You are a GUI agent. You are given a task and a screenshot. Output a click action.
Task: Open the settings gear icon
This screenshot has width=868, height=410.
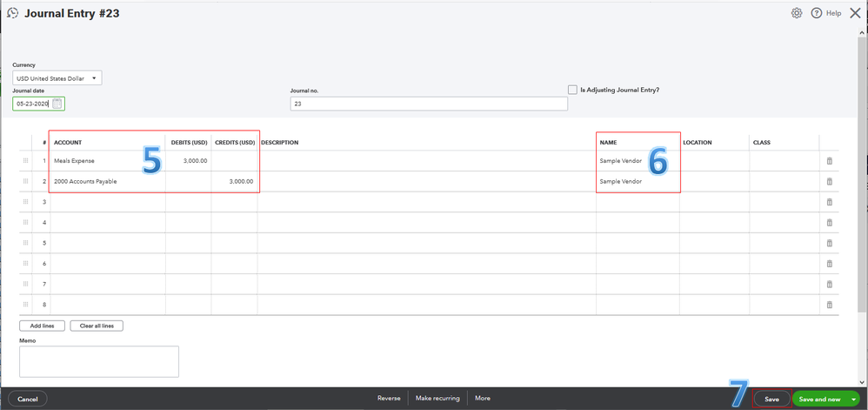click(x=797, y=13)
